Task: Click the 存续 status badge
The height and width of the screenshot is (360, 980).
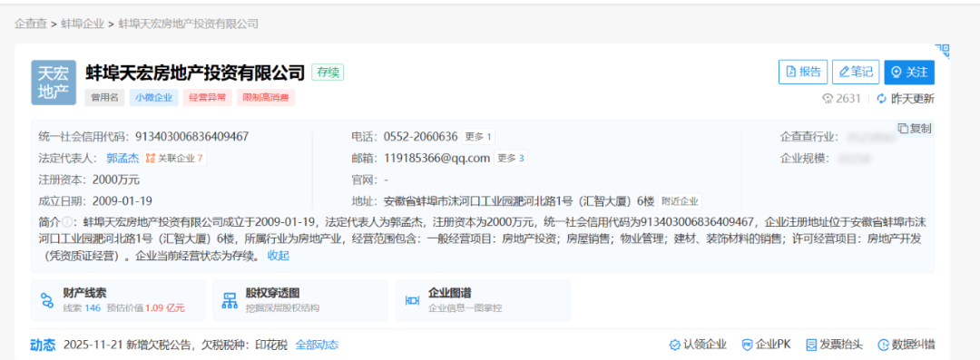Action: 328,72
